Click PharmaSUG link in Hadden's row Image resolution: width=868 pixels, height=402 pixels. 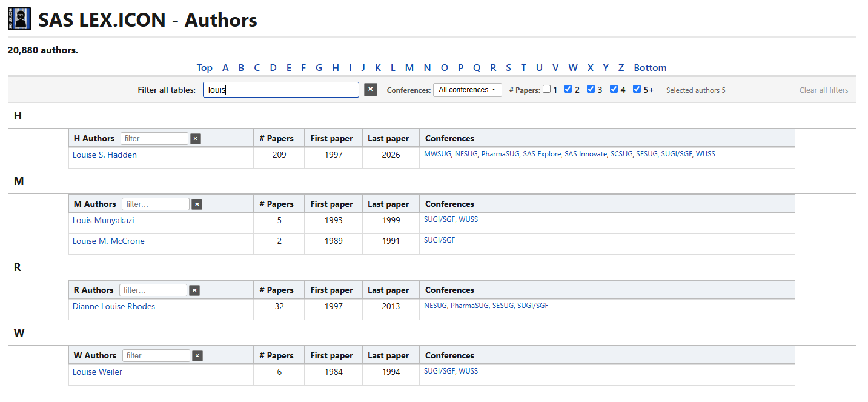click(x=500, y=154)
